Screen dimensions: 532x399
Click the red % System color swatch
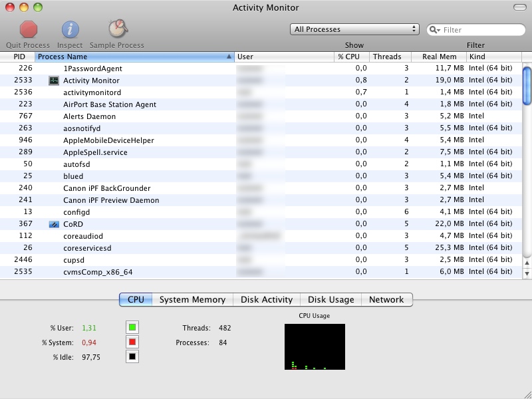click(x=132, y=342)
